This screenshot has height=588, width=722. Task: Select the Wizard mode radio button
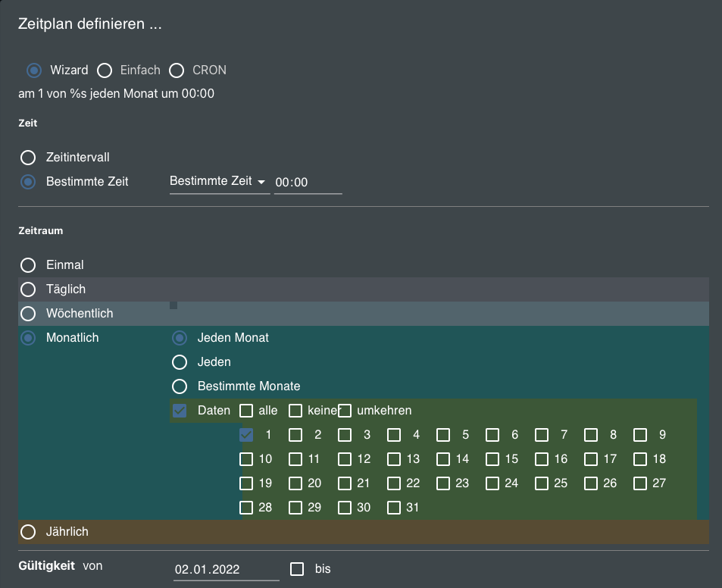[x=33, y=70]
